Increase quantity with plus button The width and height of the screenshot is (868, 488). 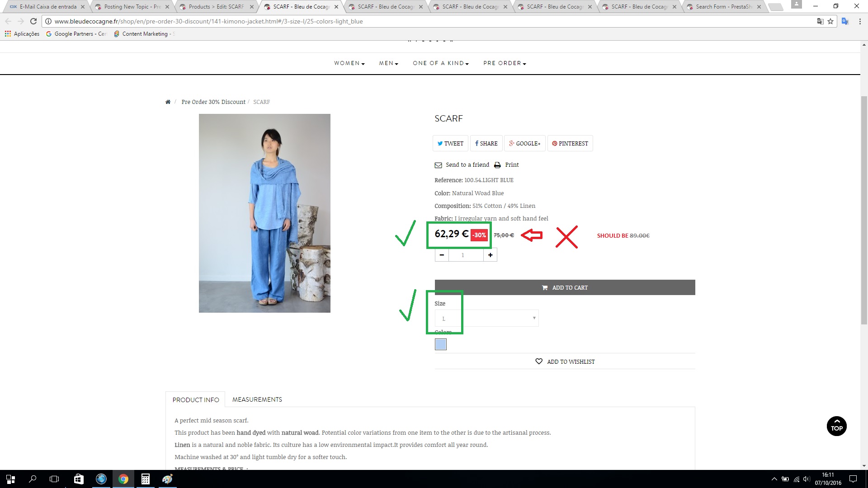(490, 255)
